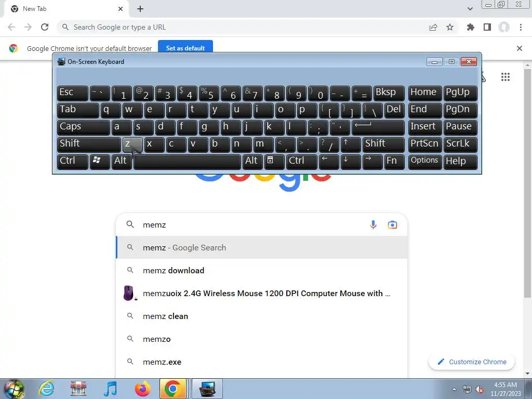Bookmark this tab with the star icon
The width and height of the screenshot is (532, 399).
pyautogui.click(x=450, y=27)
